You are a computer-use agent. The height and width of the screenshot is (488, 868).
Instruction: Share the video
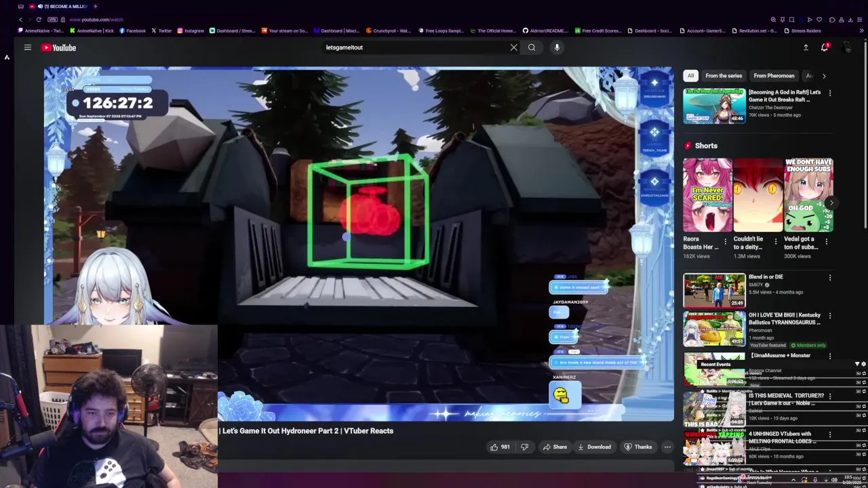555,447
